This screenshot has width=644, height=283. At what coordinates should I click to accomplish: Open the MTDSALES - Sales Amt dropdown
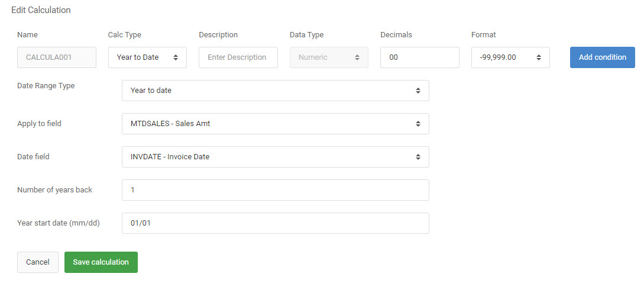point(276,123)
